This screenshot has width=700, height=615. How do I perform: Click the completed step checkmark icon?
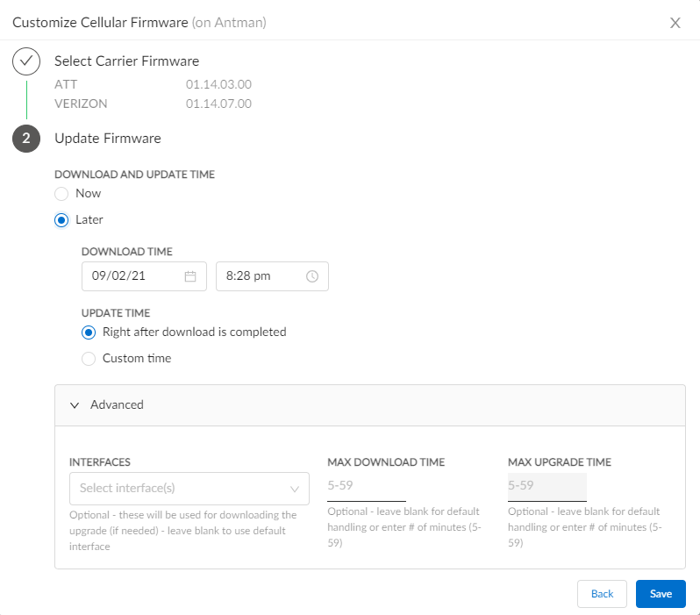coord(26,62)
